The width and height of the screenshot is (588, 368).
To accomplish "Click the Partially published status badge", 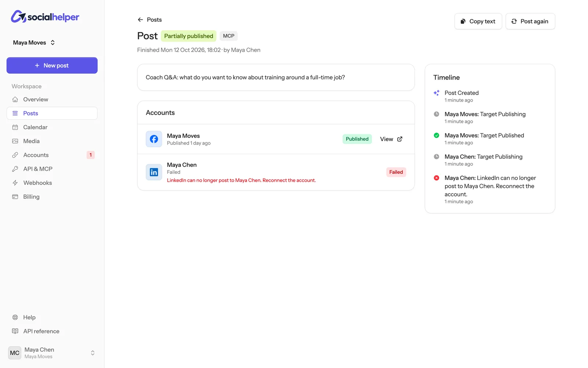I will pyautogui.click(x=189, y=36).
